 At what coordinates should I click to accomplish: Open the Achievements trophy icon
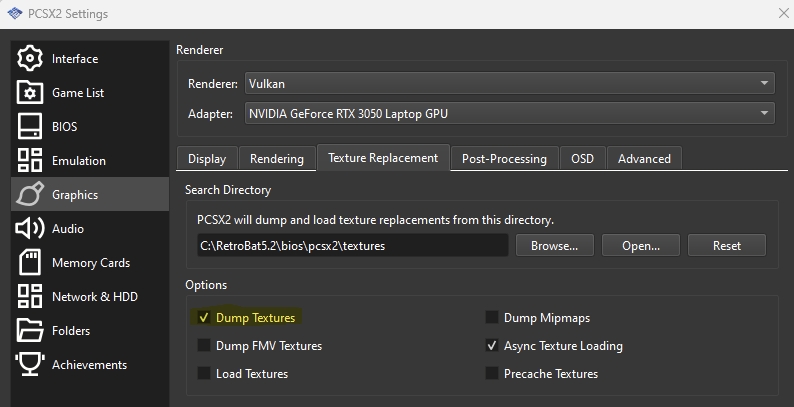coord(31,365)
